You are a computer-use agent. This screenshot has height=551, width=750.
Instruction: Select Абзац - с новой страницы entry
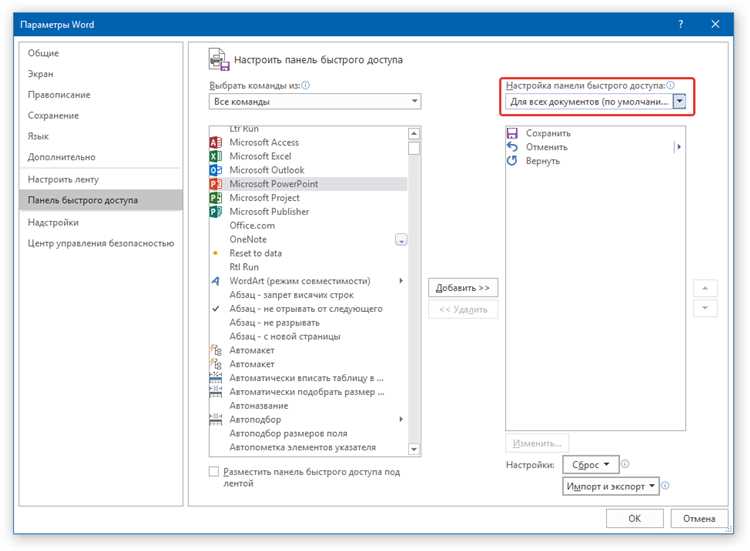point(309,336)
